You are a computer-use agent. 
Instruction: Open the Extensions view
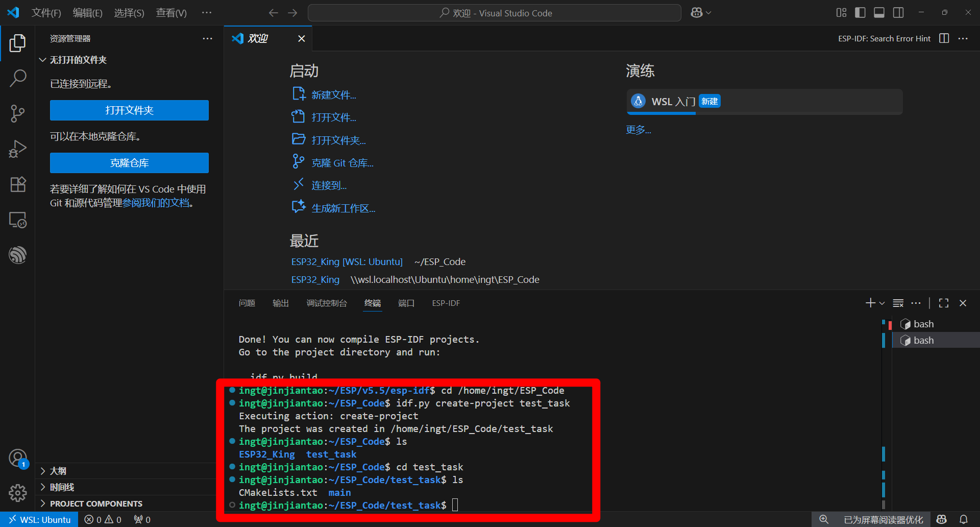17,184
